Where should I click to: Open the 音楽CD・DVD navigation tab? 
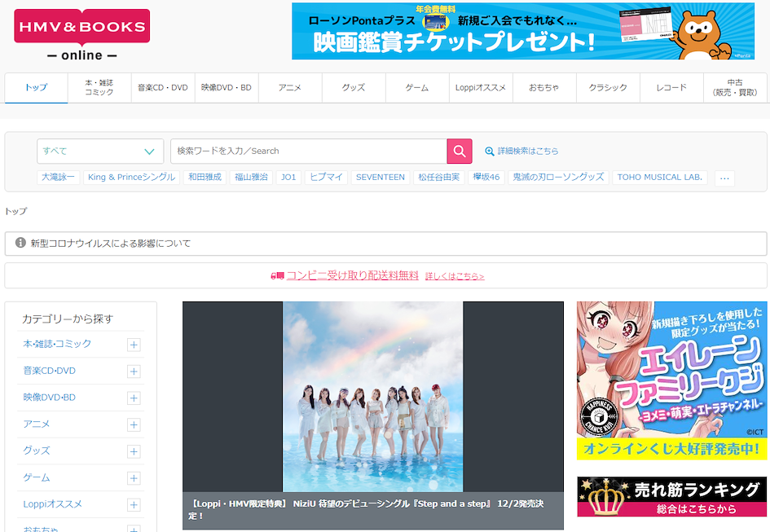click(x=163, y=88)
